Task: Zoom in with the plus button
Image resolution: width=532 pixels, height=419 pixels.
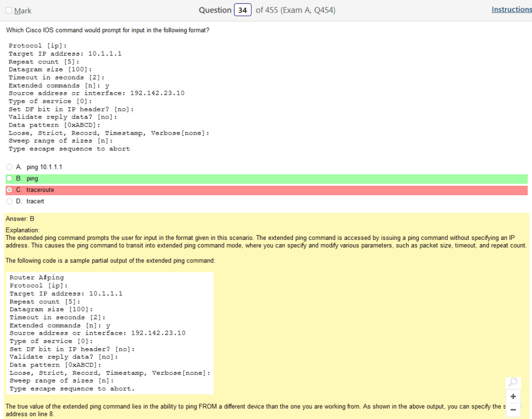Action: point(513,397)
